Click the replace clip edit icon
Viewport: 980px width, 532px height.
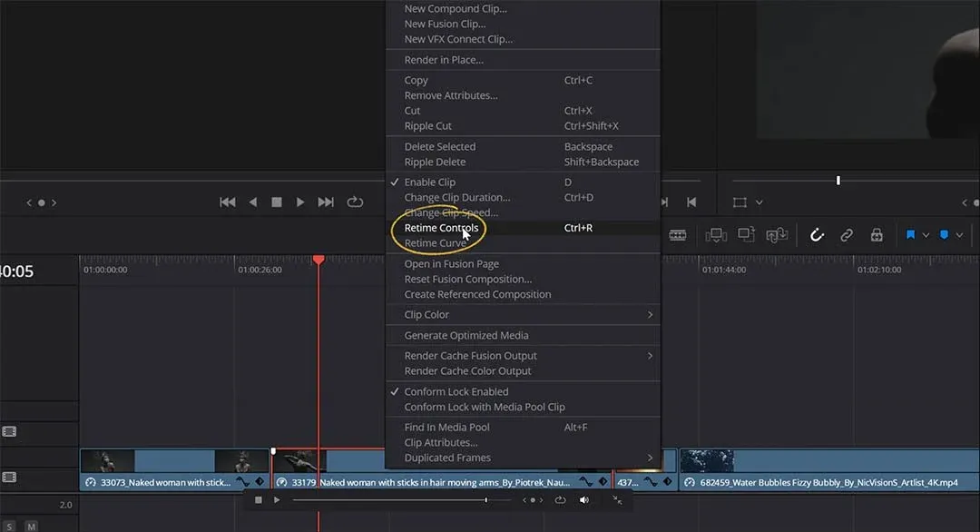click(x=777, y=235)
